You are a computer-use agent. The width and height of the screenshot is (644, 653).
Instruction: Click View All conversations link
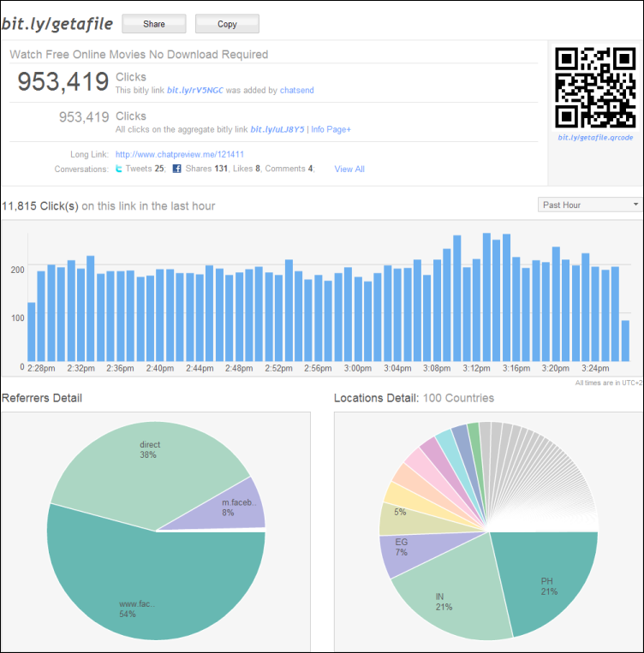[x=349, y=169]
